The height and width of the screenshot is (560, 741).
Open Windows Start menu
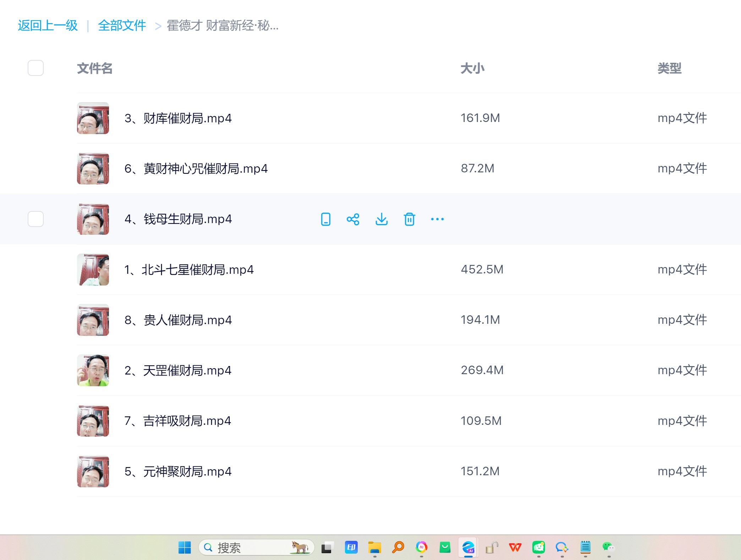(185, 547)
